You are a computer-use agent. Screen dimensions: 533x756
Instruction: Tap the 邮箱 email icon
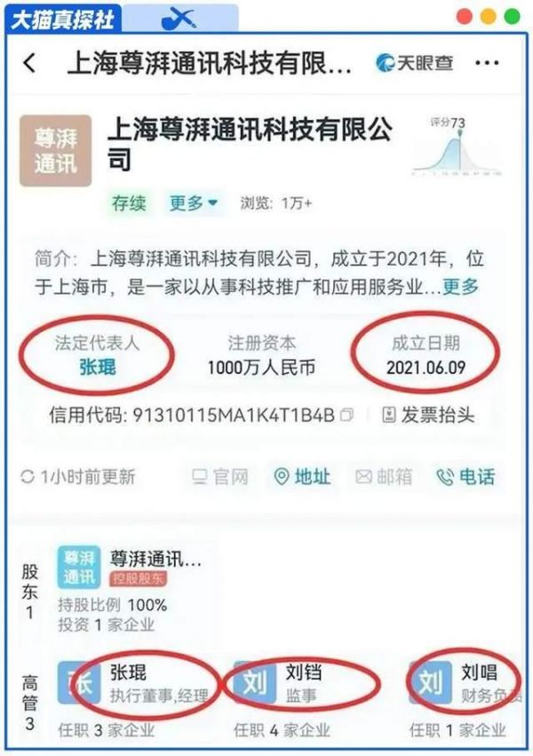pos(384,477)
